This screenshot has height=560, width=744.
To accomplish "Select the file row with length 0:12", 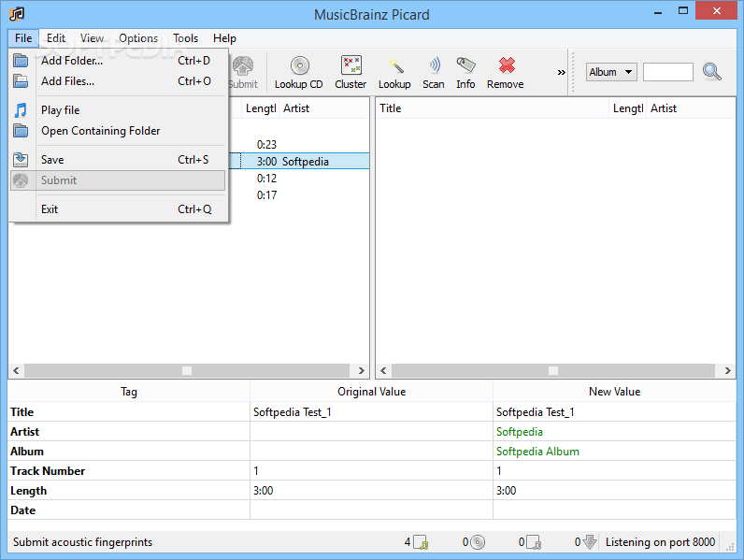I will click(x=299, y=179).
